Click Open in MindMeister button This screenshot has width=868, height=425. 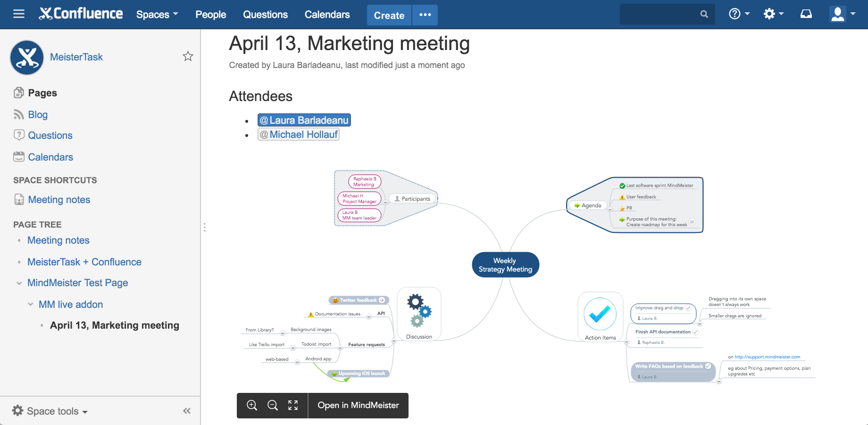click(x=359, y=406)
